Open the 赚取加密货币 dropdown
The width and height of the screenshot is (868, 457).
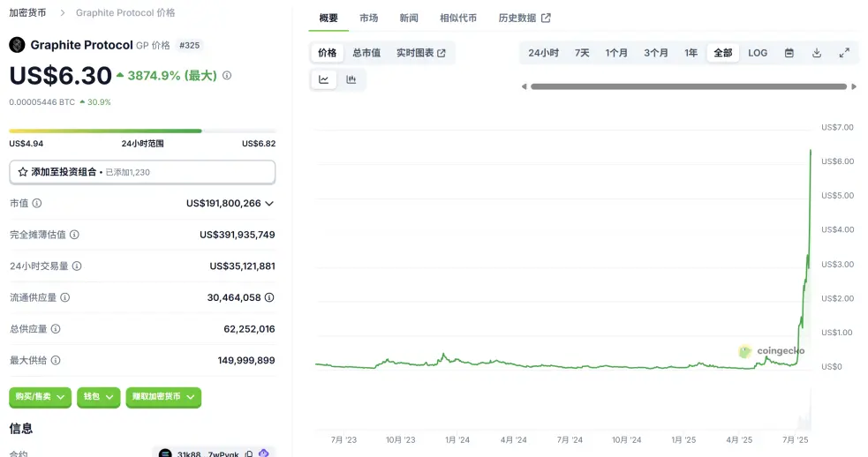[x=163, y=397]
